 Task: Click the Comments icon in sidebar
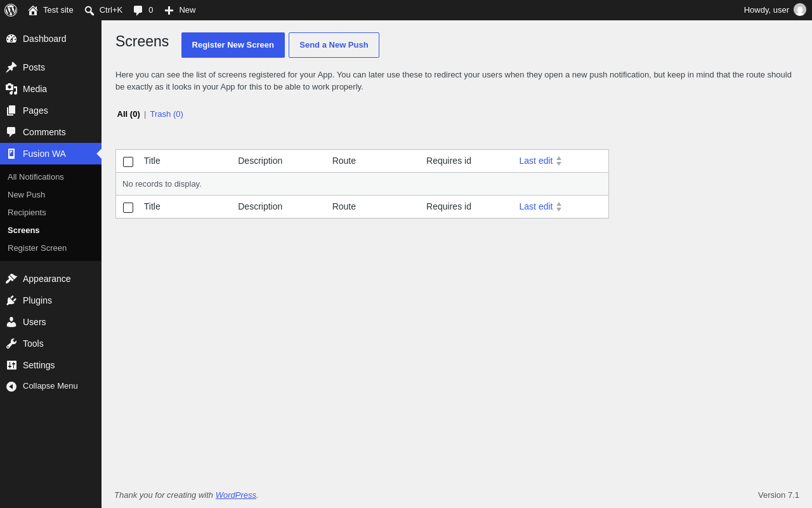[11, 132]
